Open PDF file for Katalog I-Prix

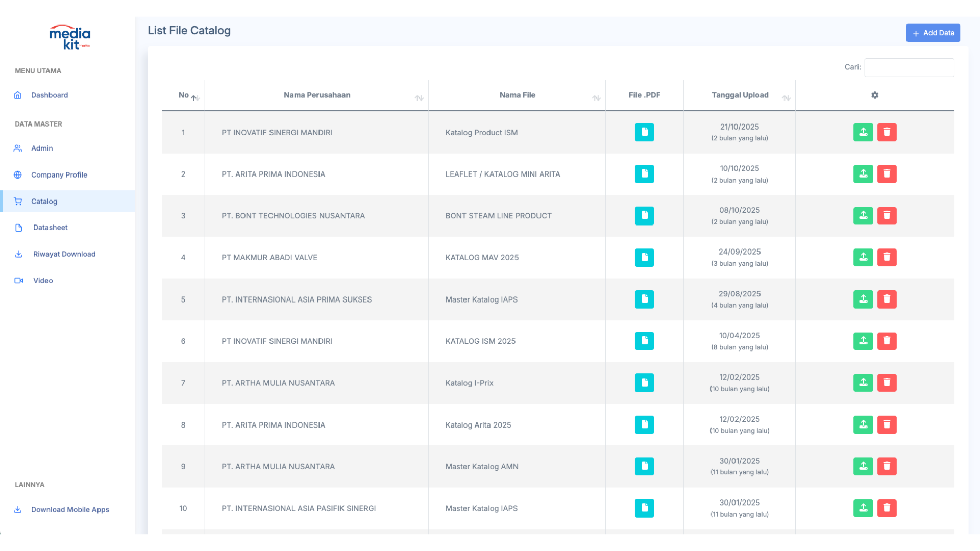[644, 383]
